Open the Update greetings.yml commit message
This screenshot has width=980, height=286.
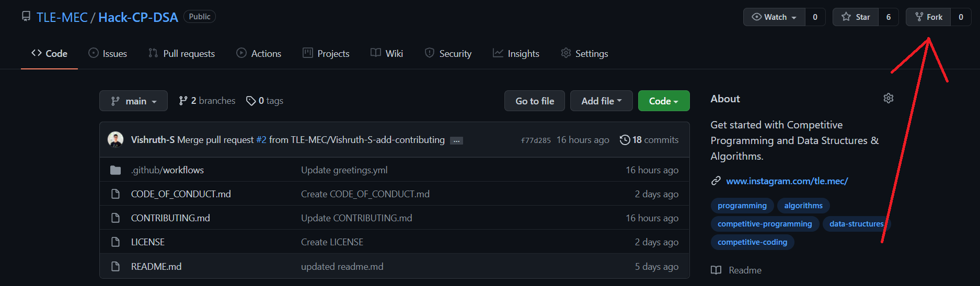[x=344, y=170]
